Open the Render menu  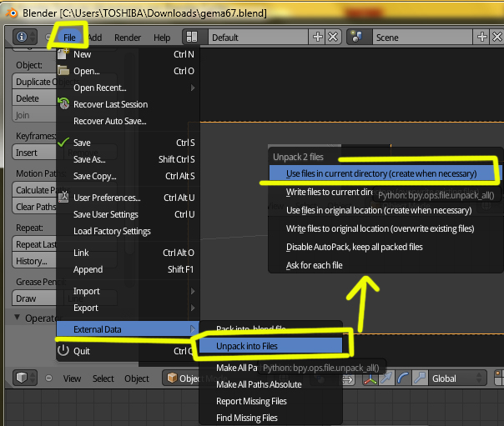pyautogui.click(x=128, y=38)
